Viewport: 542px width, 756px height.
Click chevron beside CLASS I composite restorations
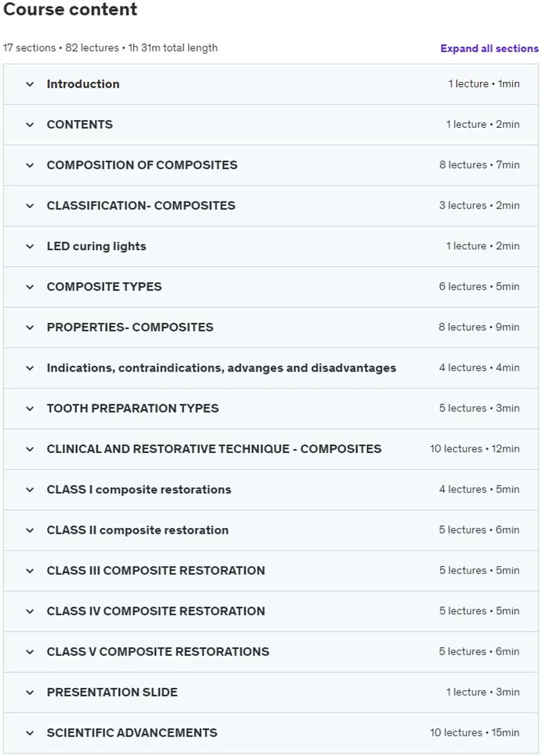(x=30, y=490)
